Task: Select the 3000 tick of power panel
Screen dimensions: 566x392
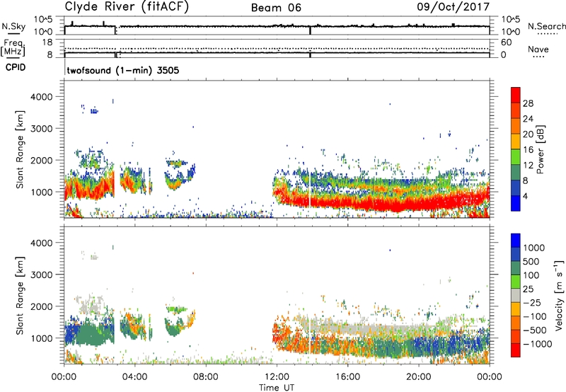Action: click(x=42, y=129)
